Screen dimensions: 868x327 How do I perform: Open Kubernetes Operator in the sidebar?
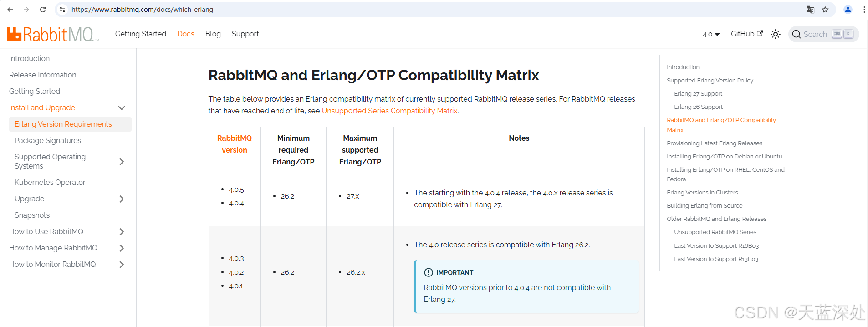pyautogui.click(x=50, y=182)
